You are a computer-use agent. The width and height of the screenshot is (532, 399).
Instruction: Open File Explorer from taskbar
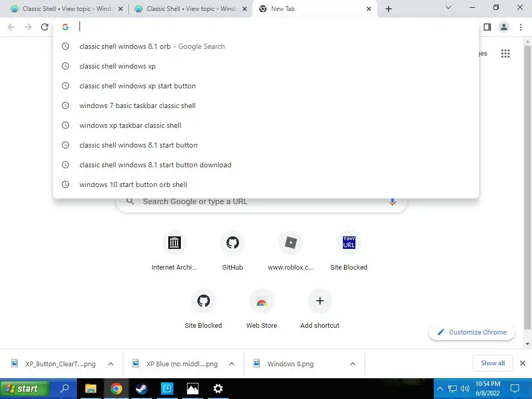[x=90, y=389]
